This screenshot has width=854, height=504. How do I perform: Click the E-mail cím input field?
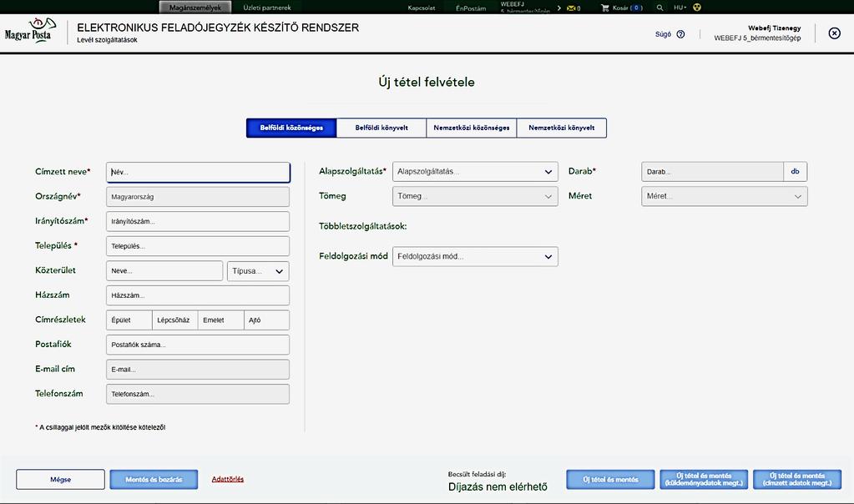pyautogui.click(x=198, y=369)
